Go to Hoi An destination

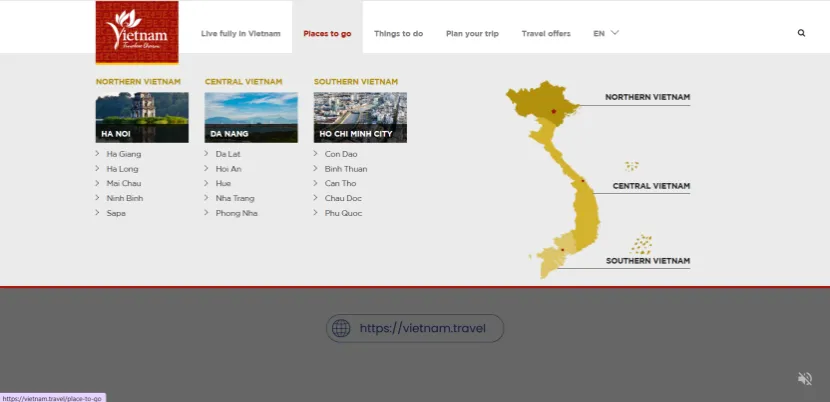coord(229,169)
